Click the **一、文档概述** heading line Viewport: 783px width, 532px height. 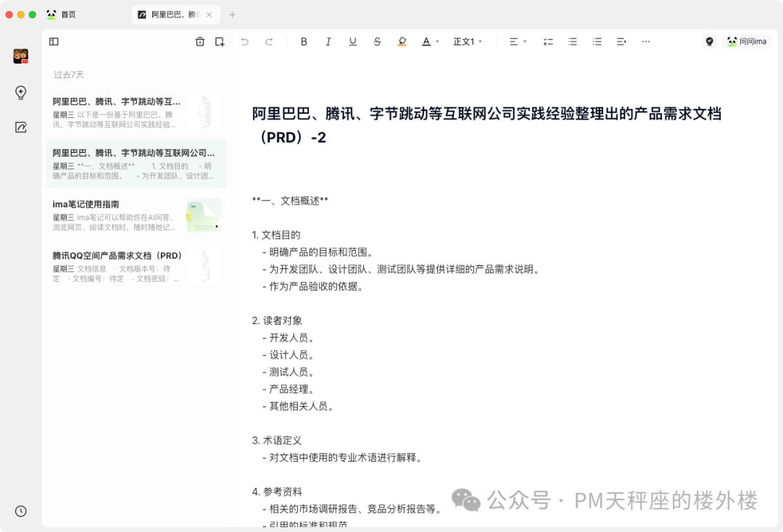(290, 201)
